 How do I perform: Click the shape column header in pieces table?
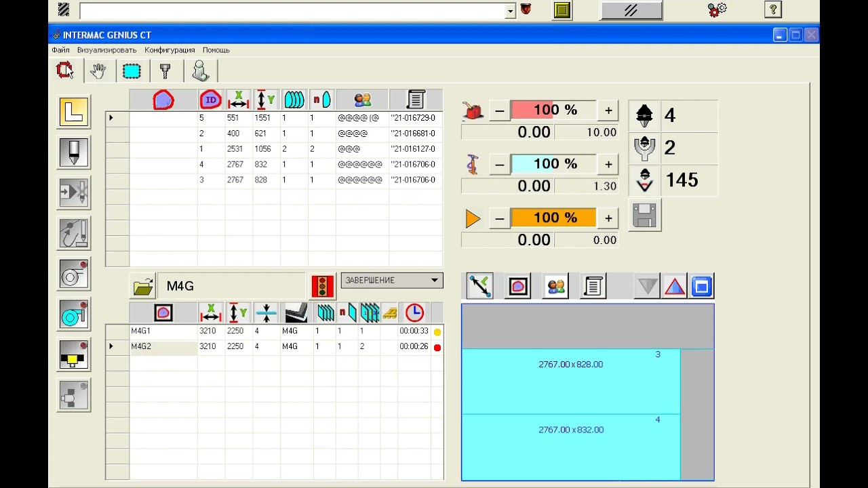(163, 100)
